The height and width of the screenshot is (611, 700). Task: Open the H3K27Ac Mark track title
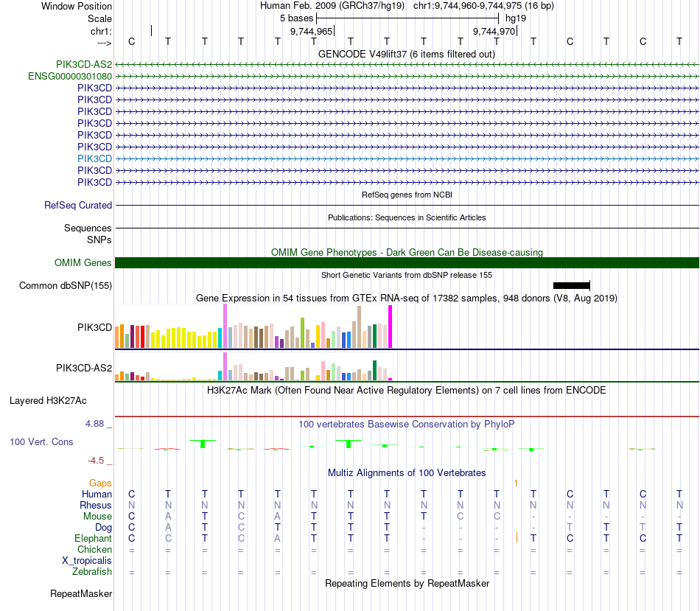coord(407,391)
